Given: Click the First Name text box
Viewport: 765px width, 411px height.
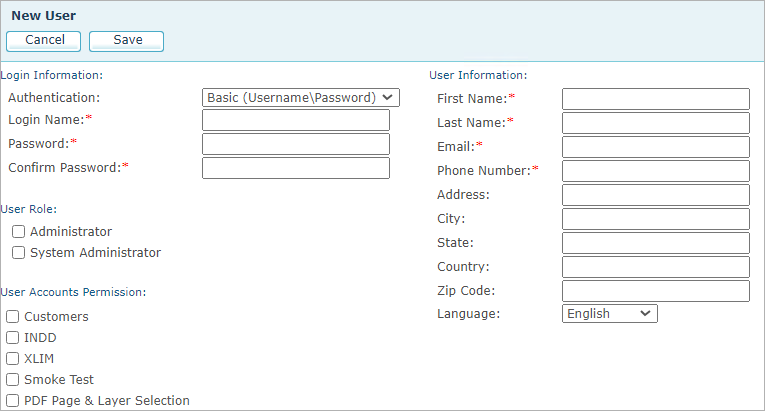Looking at the screenshot, I should [656, 99].
